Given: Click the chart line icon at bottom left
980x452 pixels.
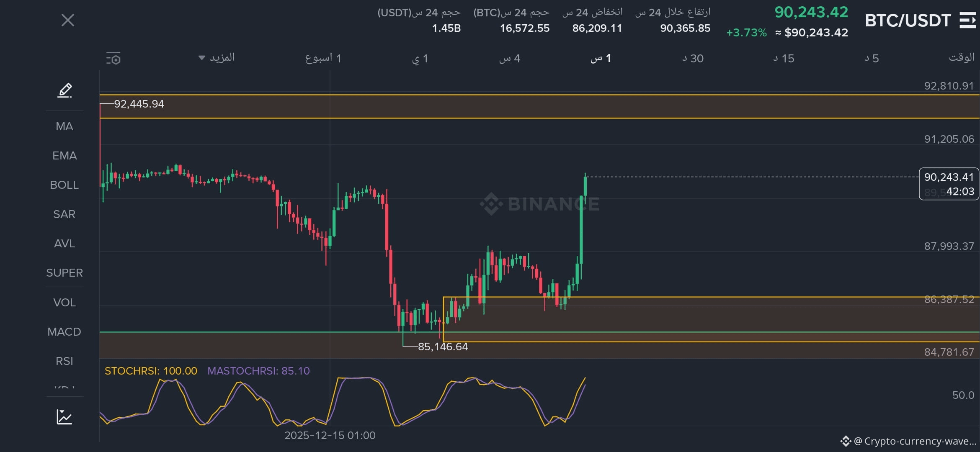Looking at the screenshot, I should (64, 417).
